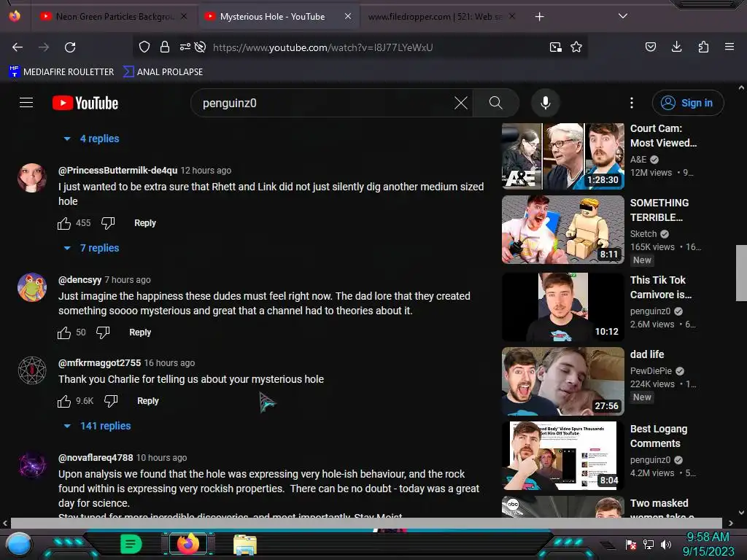
Task: Open SOMETHING TERRIBLE video thumbnail
Action: (x=562, y=230)
